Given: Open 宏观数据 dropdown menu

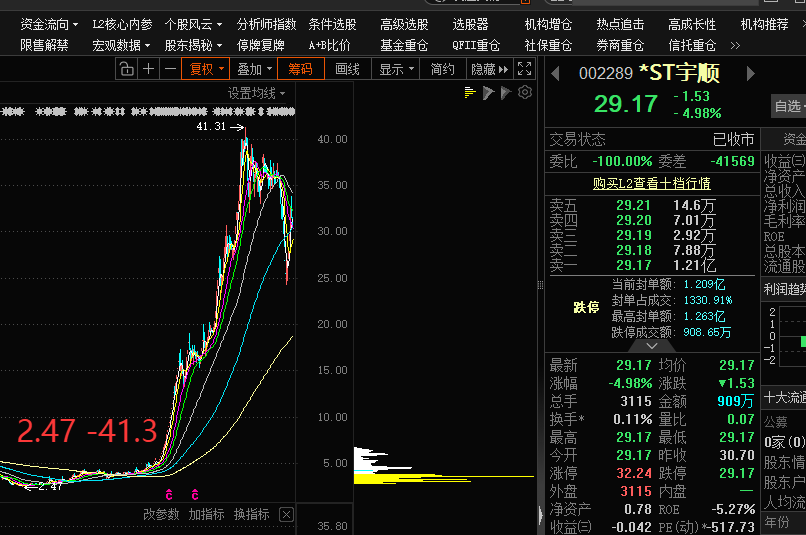Looking at the screenshot, I should [121, 45].
